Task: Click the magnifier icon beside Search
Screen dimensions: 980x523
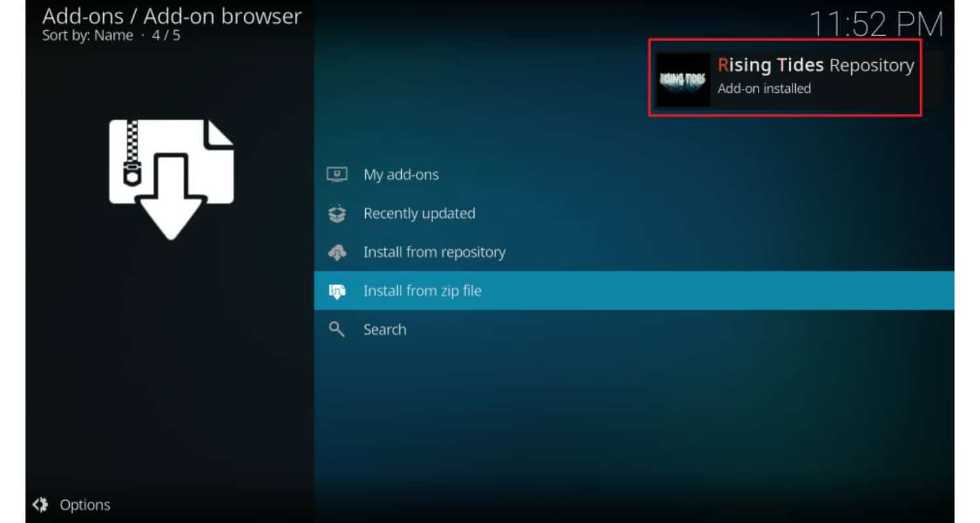Action: click(336, 329)
